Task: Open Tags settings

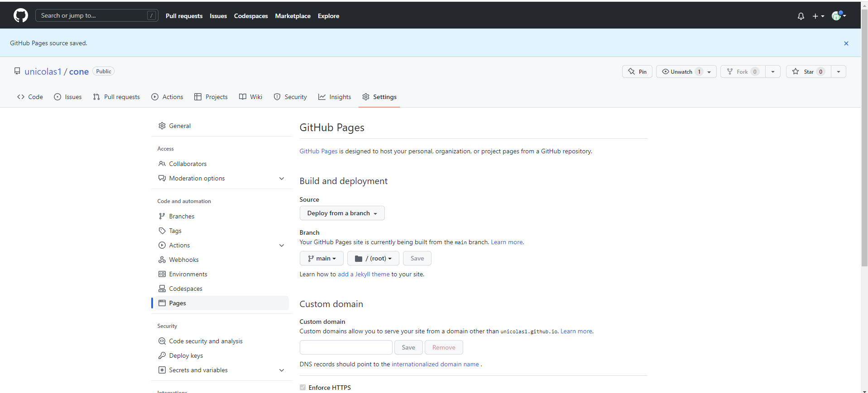Action: pos(222,231)
